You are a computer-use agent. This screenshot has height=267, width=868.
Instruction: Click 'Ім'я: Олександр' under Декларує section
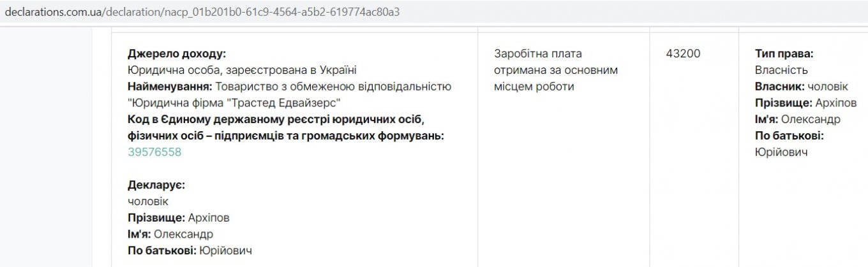170,234
